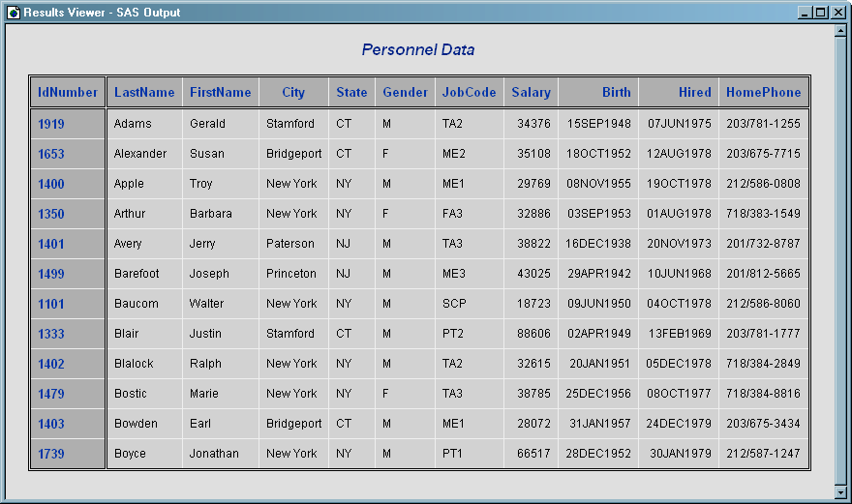Viewport: 852px width, 504px height.
Task: Select IdNumber 1739 cell
Action: tap(68, 454)
